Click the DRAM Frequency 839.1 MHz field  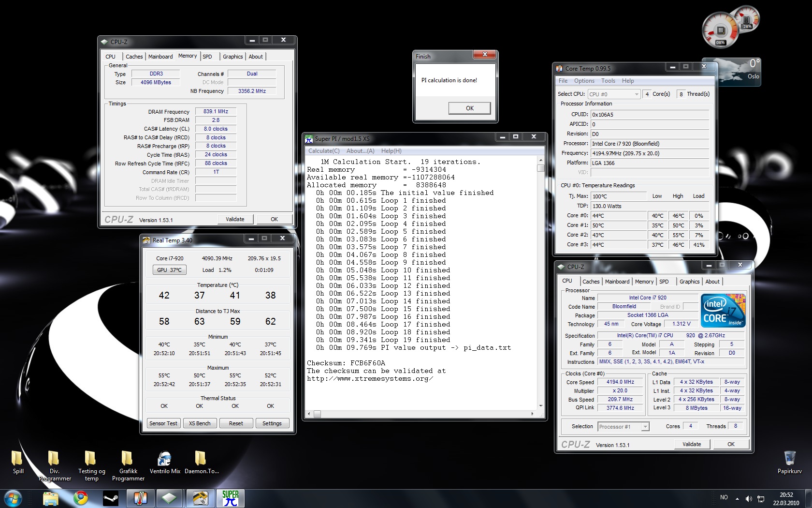coord(216,111)
